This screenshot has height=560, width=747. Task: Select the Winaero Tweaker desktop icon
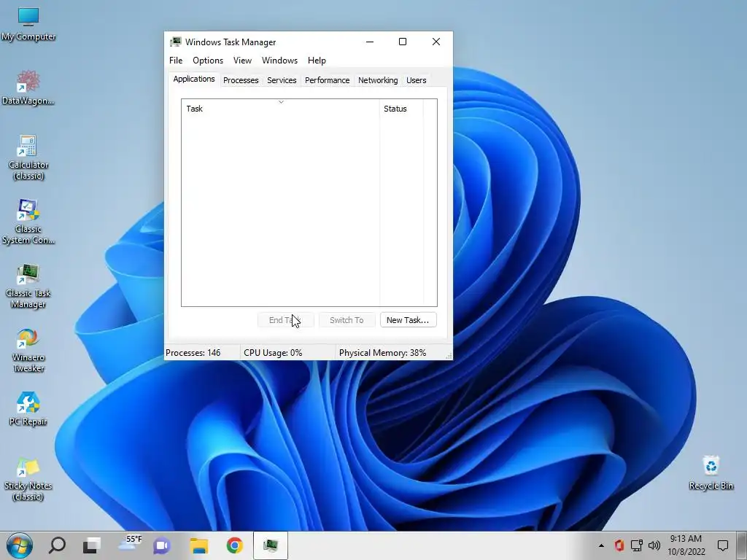[x=28, y=350]
